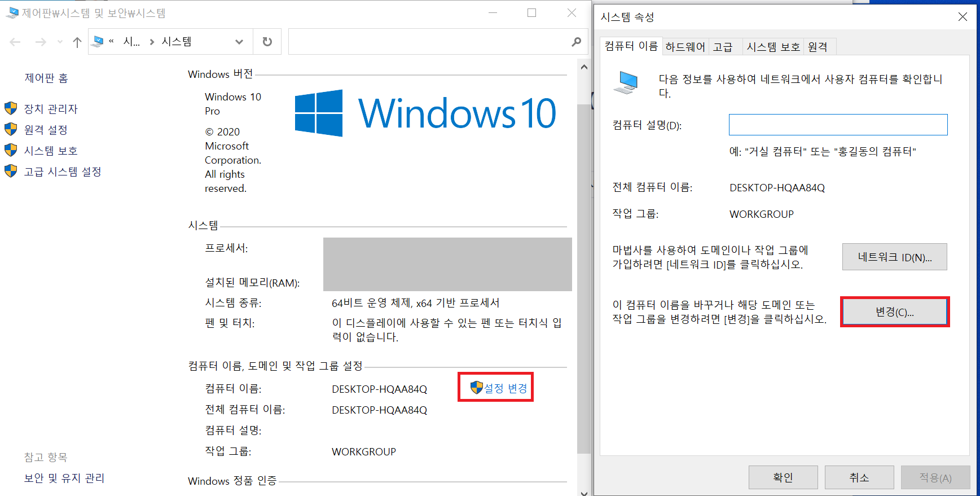Click the 네트워크 ID(N)... button

(895, 257)
